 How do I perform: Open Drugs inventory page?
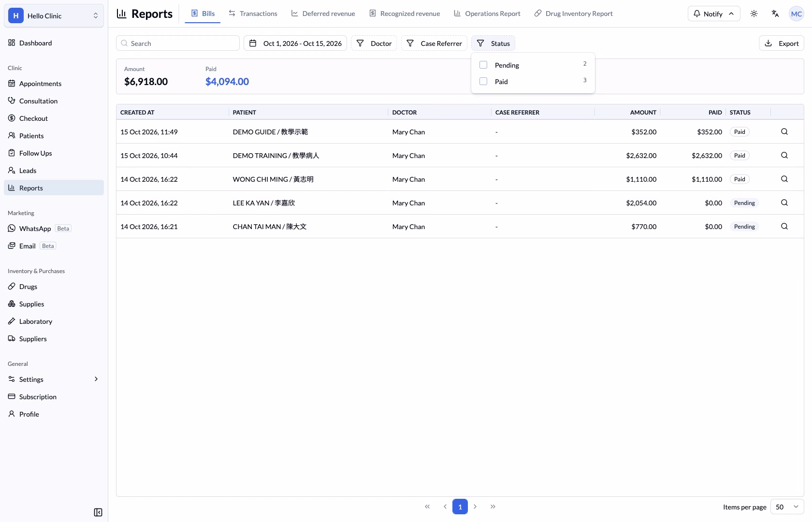pos(54,287)
